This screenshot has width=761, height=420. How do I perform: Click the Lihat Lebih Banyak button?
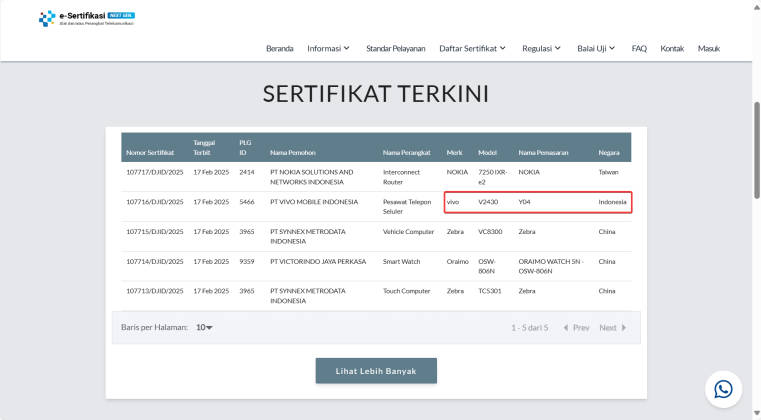pos(376,371)
